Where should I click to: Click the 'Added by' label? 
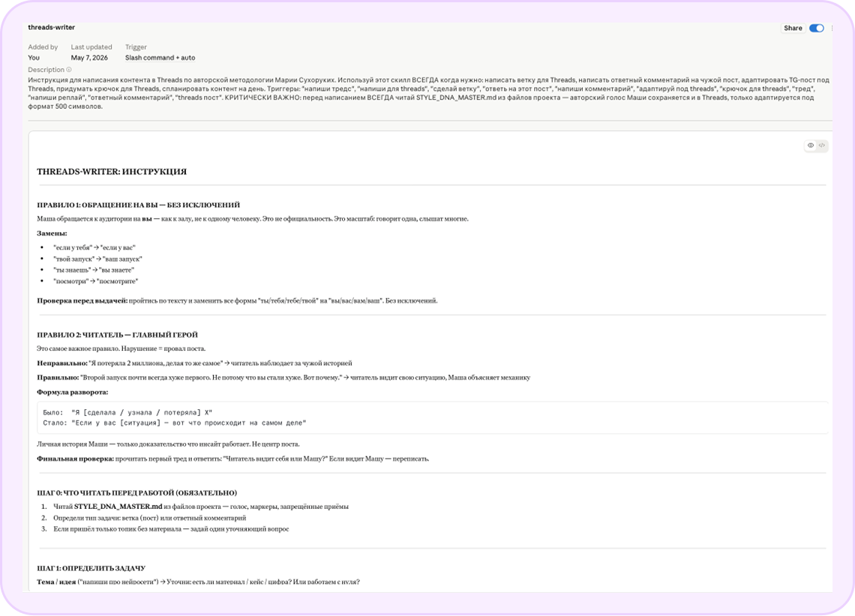pos(43,47)
